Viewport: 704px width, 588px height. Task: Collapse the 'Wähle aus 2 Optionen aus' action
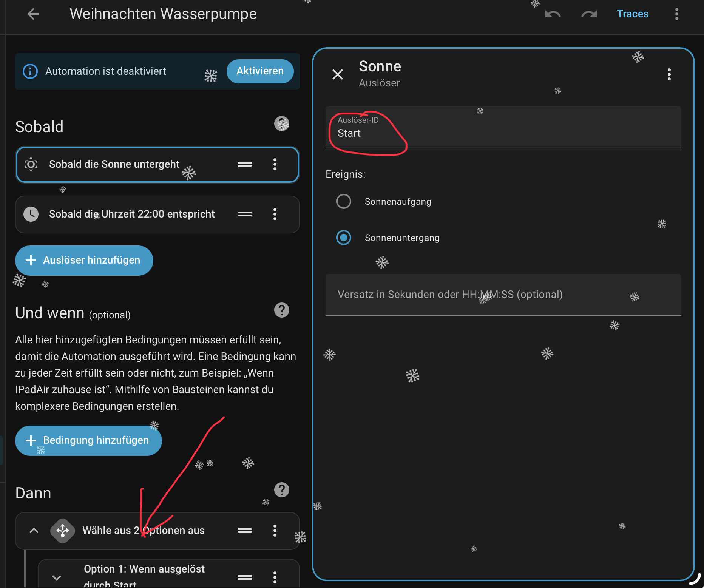coord(34,531)
